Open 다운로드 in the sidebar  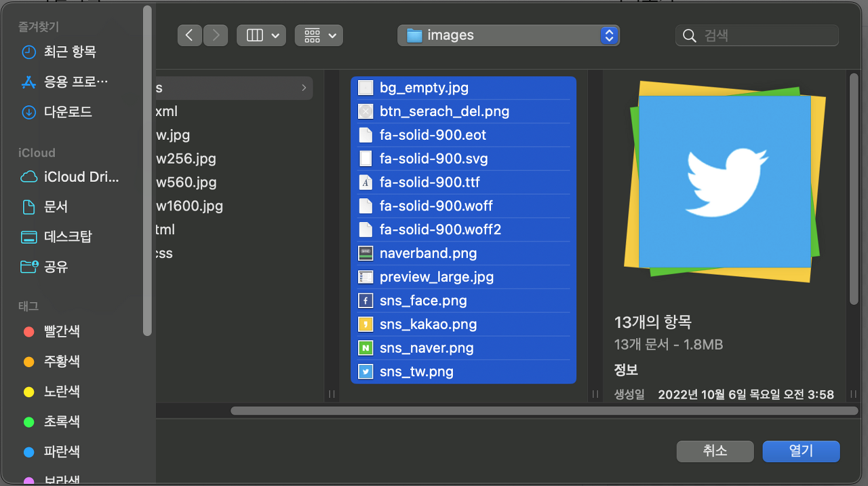[x=68, y=112]
